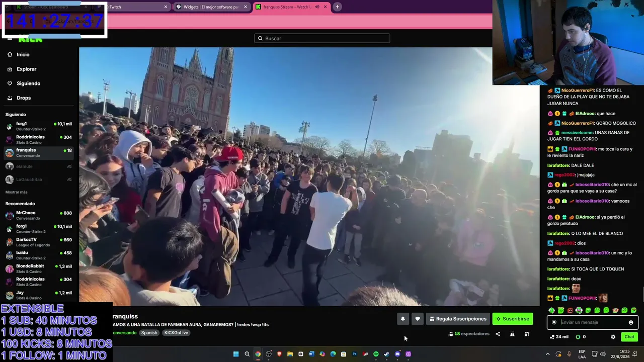Click the icon right of report

(x=527, y=334)
